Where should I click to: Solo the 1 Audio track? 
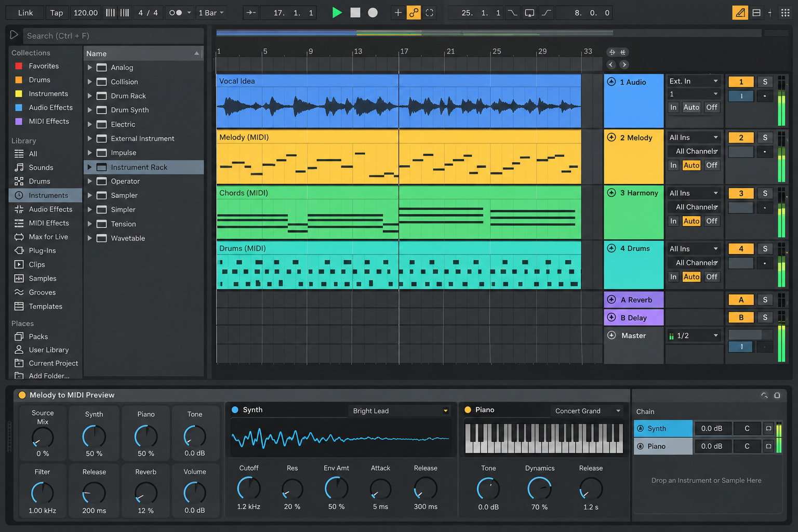click(x=765, y=82)
